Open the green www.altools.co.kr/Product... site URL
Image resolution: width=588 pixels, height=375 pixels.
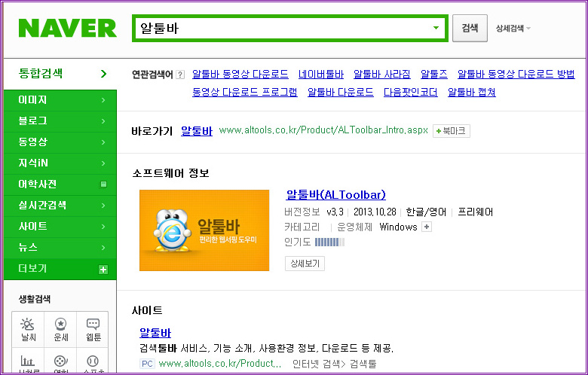[x=220, y=364]
